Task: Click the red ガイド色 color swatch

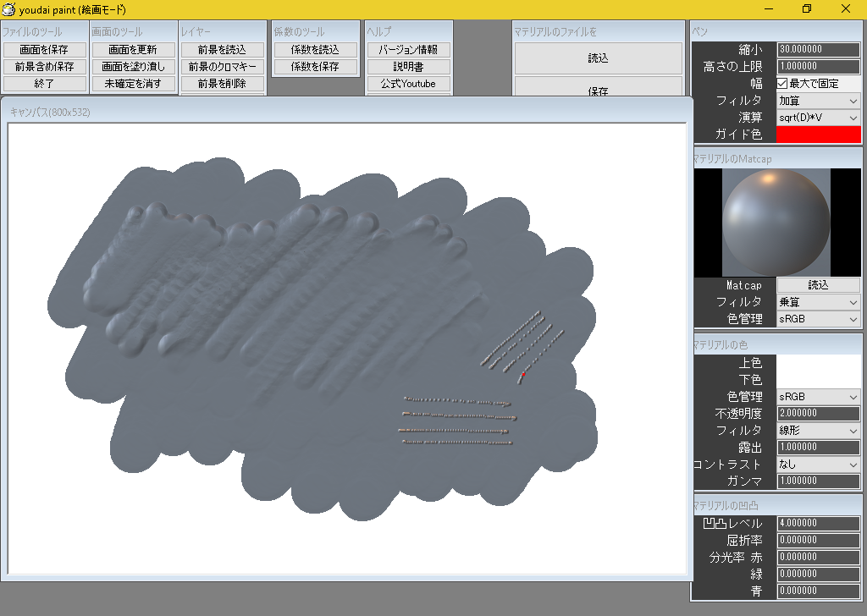Action: click(818, 135)
